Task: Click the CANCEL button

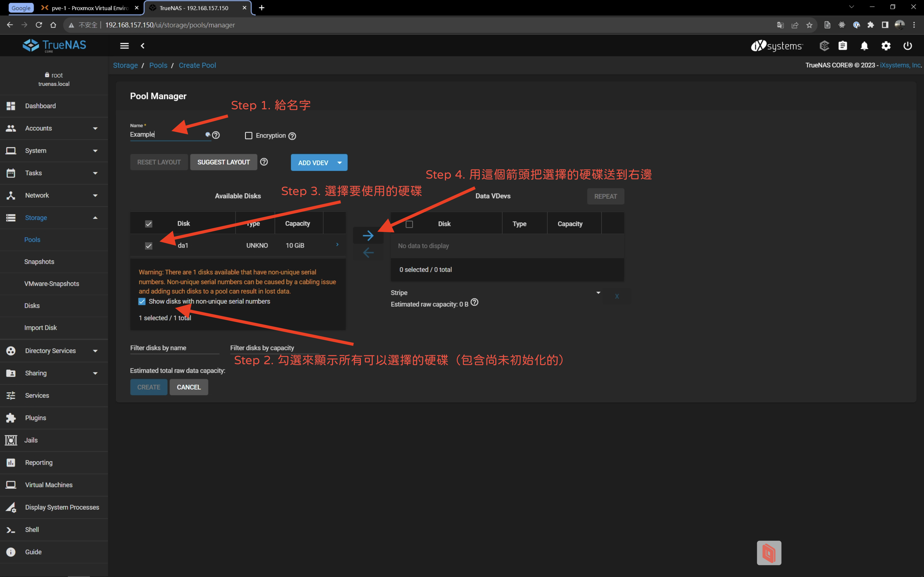Action: [189, 387]
